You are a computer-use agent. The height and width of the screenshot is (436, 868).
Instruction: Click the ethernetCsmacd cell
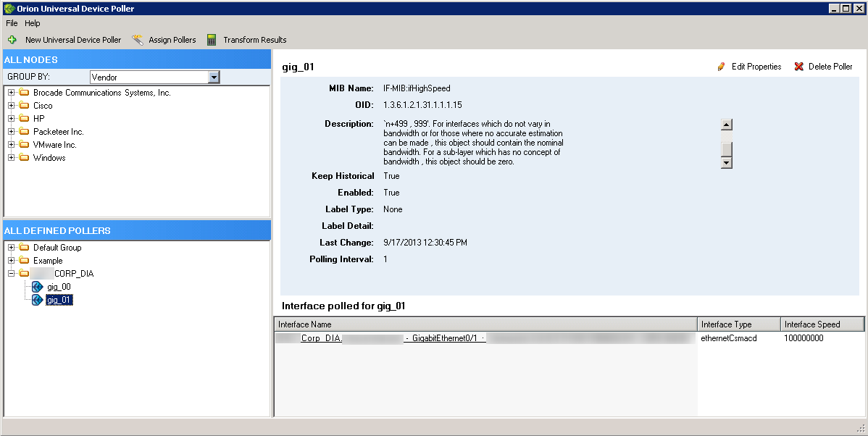click(728, 338)
